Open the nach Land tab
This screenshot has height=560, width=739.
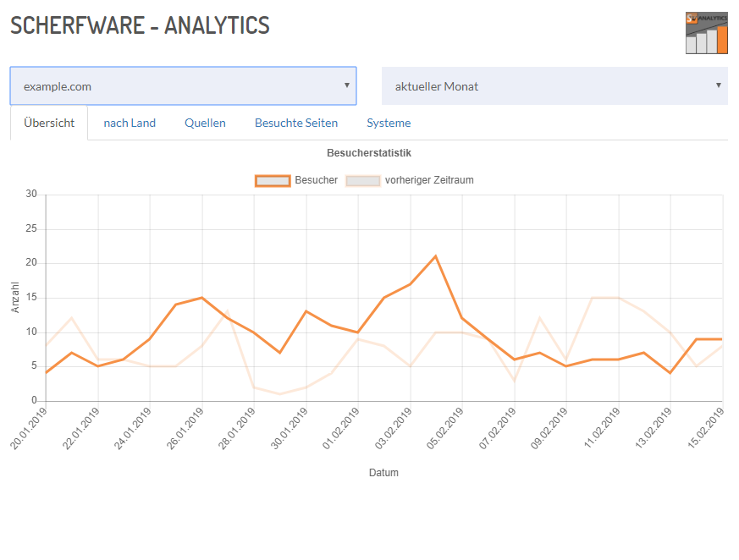[x=130, y=123]
